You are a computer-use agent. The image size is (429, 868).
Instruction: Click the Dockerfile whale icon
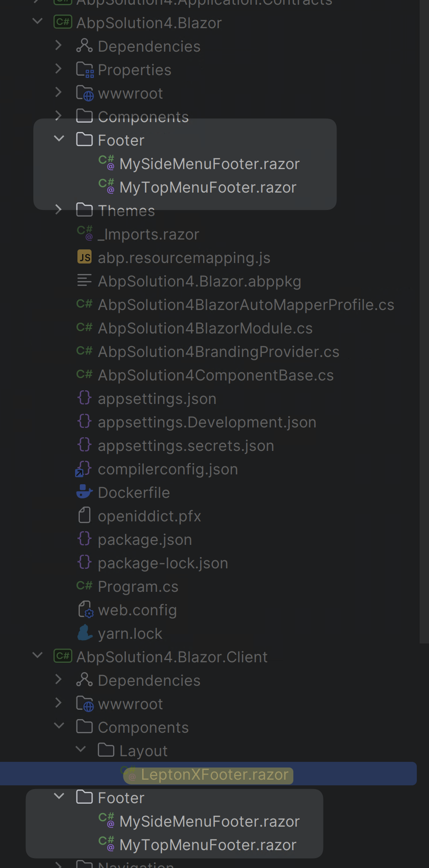tap(84, 492)
